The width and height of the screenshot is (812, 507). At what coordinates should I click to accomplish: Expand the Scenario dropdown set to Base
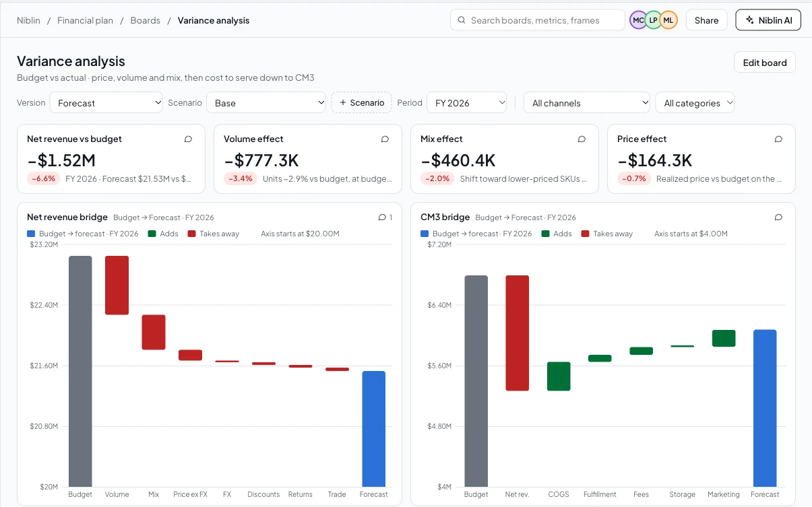point(266,102)
